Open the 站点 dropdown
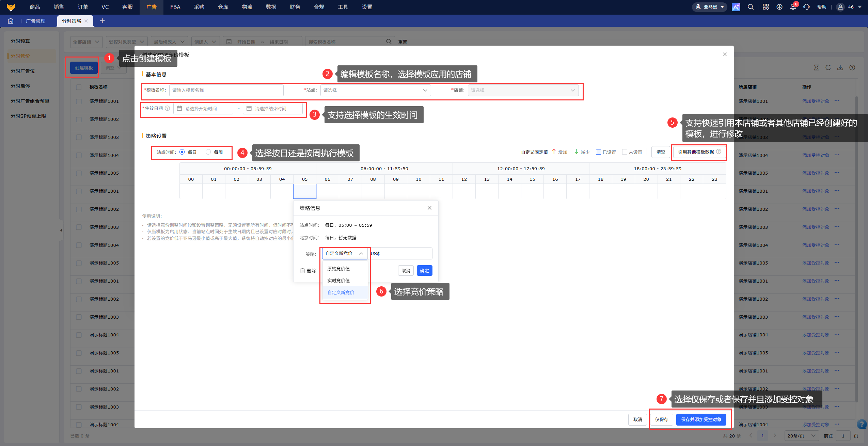868x446 pixels. tap(376, 90)
